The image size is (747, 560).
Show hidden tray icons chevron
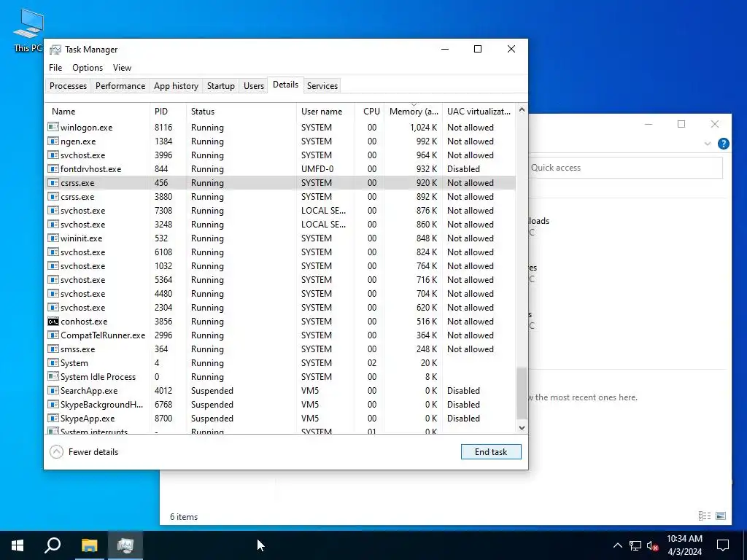pos(617,545)
